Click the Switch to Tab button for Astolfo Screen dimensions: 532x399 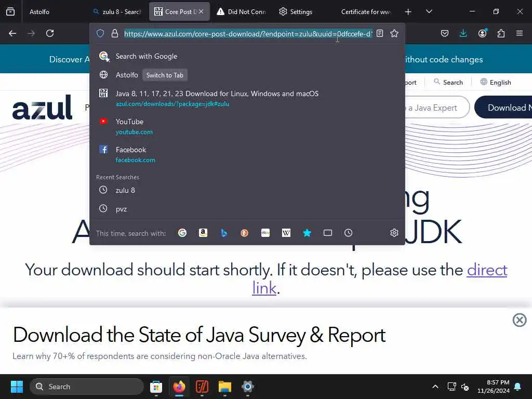pyautogui.click(x=165, y=75)
